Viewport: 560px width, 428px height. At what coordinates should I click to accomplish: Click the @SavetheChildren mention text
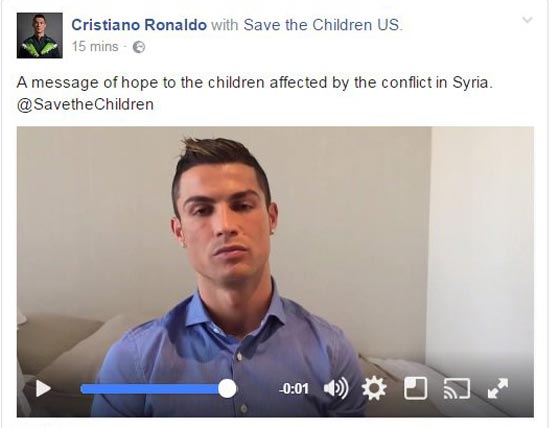click(85, 105)
